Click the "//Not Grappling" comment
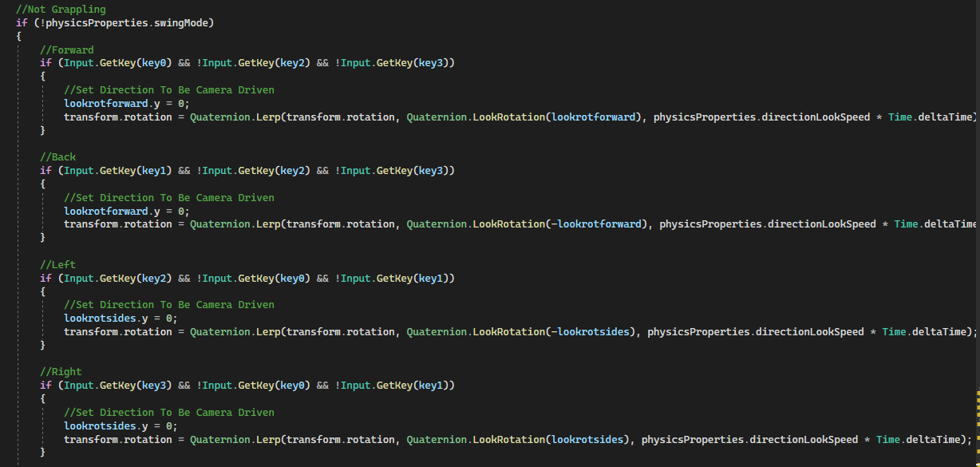Image resolution: width=980 pixels, height=467 pixels. point(61,10)
